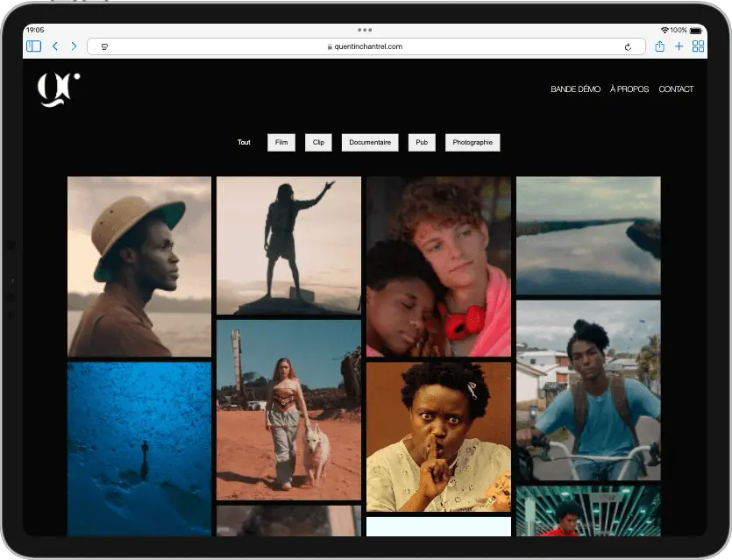Open the BANDE DÉMO page
The height and width of the screenshot is (560, 732).
(575, 89)
